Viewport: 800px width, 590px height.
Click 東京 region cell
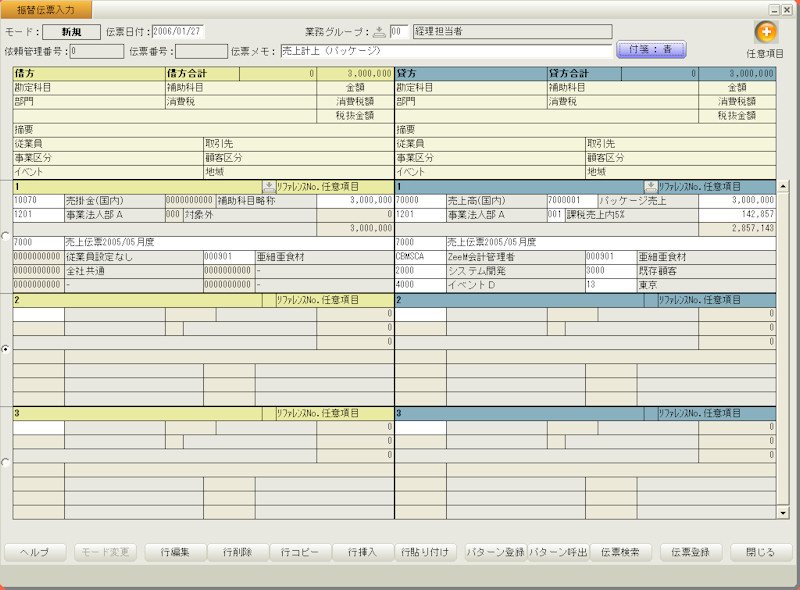pyautogui.click(x=707, y=285)
